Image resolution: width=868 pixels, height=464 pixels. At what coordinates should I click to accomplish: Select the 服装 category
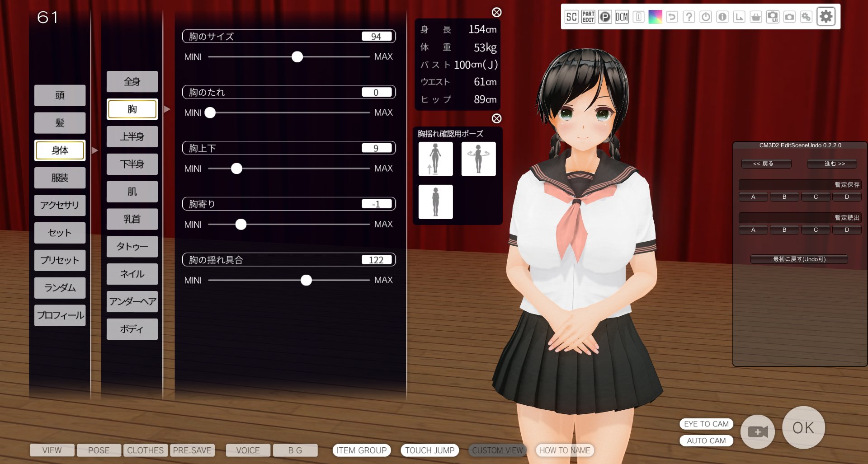click(60, 178)
